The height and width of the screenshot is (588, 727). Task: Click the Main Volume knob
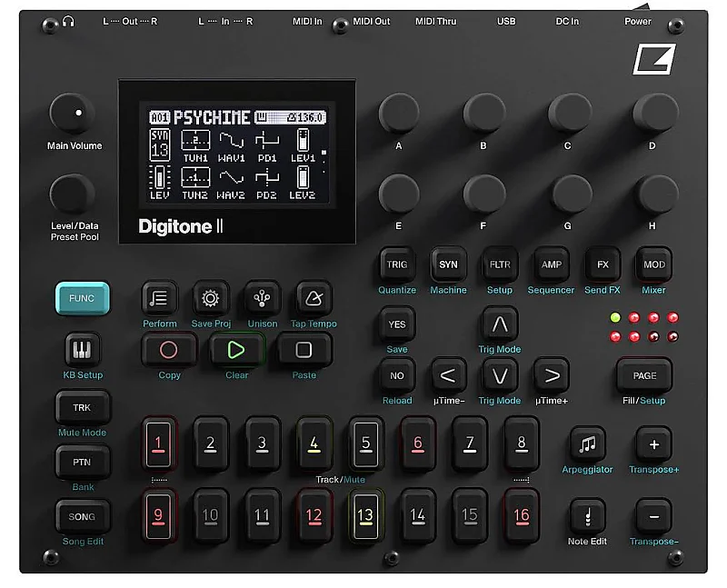coord(73,115)
